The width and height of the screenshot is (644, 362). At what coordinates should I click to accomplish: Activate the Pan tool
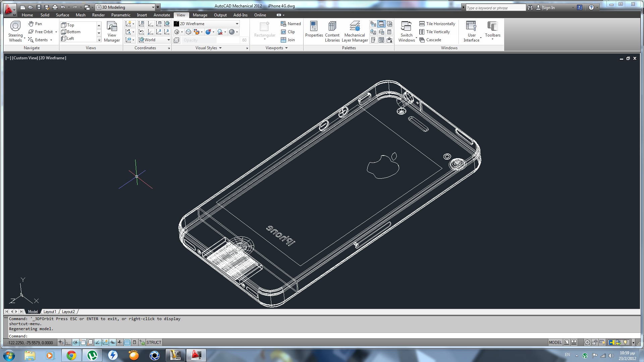click(35, 24)
